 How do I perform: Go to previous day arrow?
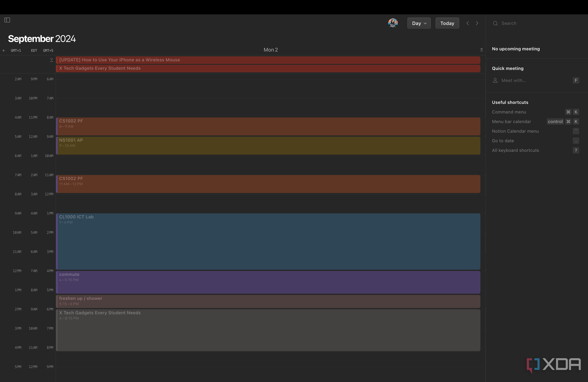click(x=468, y=23)
